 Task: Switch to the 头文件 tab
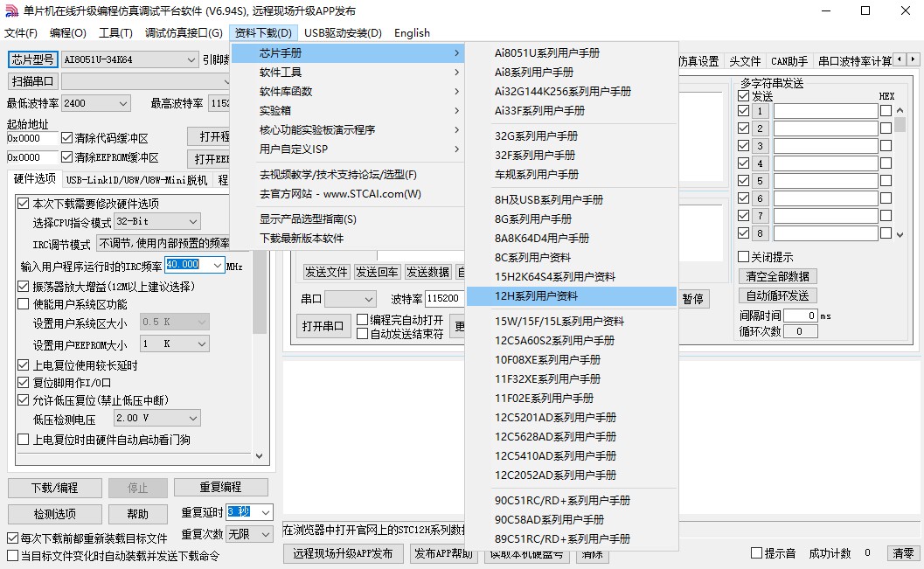(x=745, y=60)
